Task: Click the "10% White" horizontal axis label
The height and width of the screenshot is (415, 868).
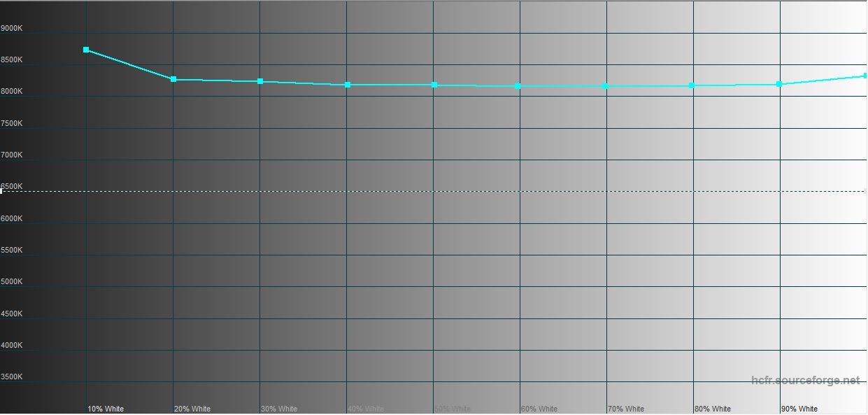Action: coord(106,409)
